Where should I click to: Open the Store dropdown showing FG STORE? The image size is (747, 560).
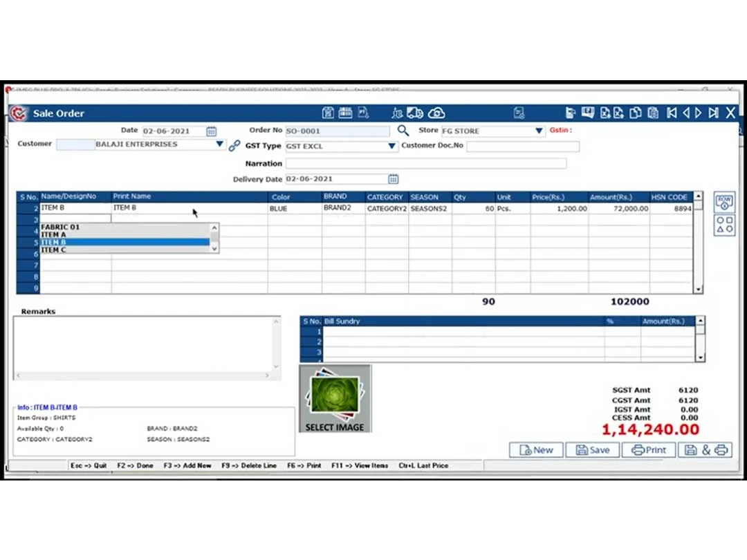coord(539,130)
